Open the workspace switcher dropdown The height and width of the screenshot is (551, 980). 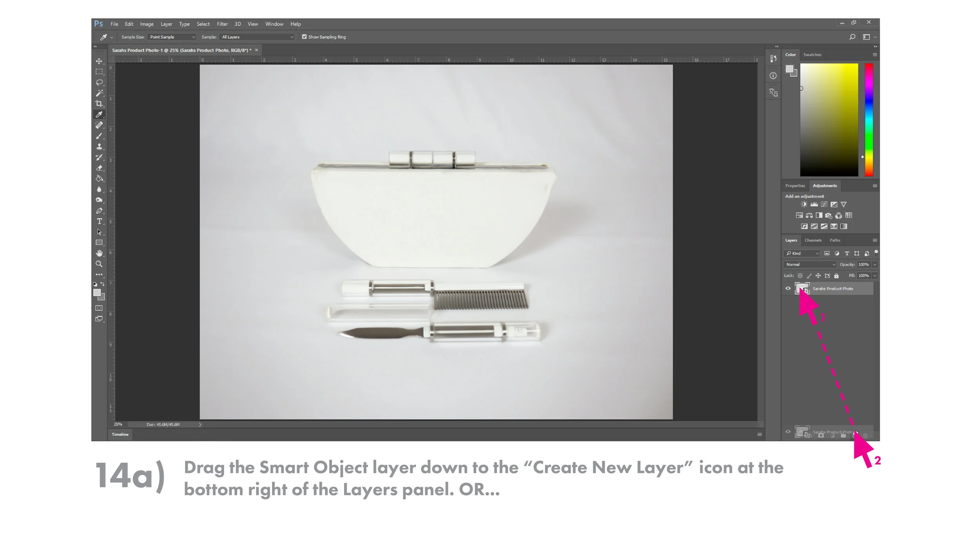pyautogui.click(x=869, y=37)
